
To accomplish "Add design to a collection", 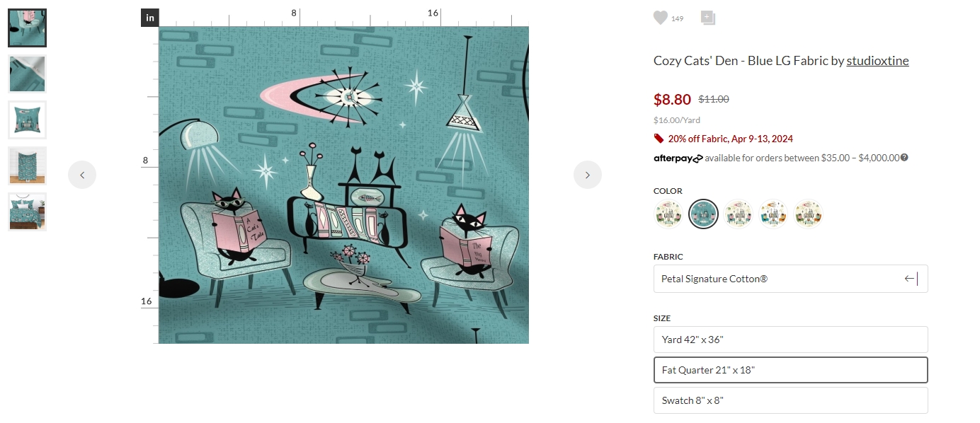I will 708,18.
